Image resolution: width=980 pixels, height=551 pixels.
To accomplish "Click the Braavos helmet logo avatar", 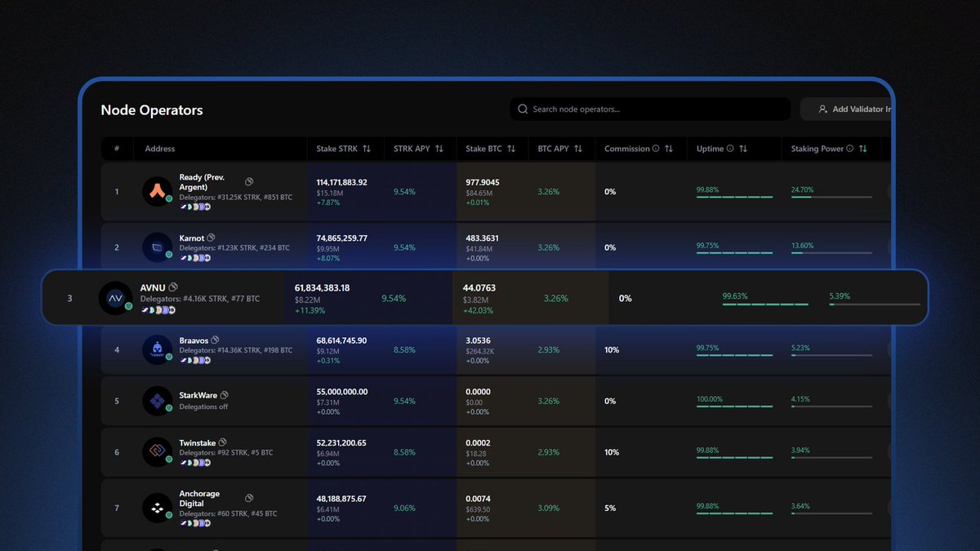I will (157, 349).
